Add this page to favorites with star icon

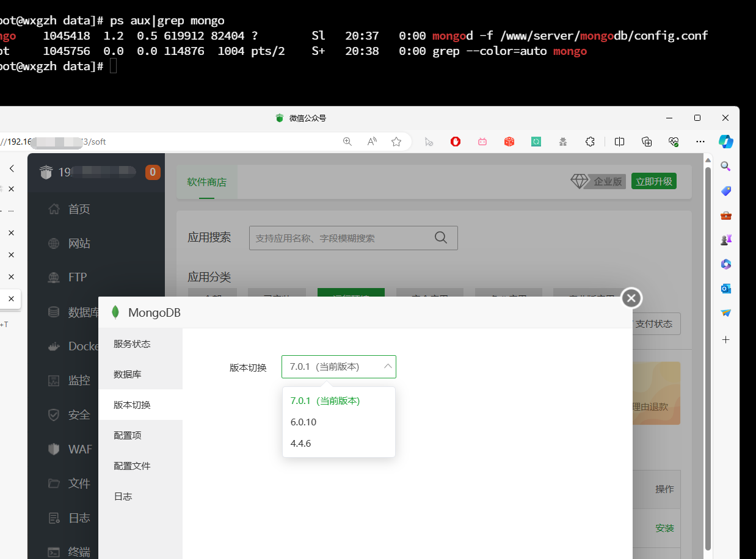click(x=396, y=142)
